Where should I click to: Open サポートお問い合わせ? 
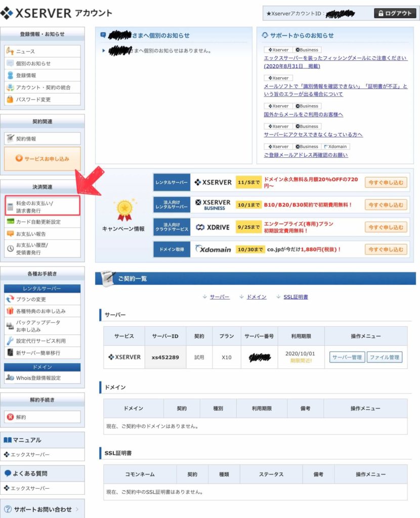tap(43, 509)
